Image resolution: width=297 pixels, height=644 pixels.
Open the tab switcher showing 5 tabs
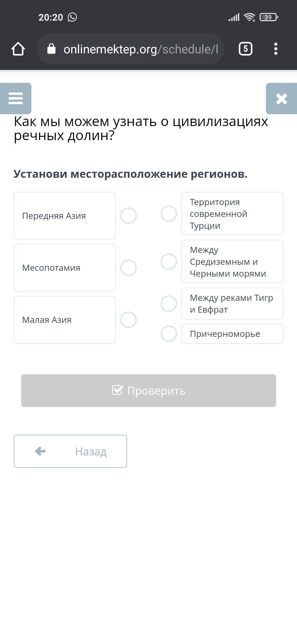pyautogui.click(x=245, y=49)
